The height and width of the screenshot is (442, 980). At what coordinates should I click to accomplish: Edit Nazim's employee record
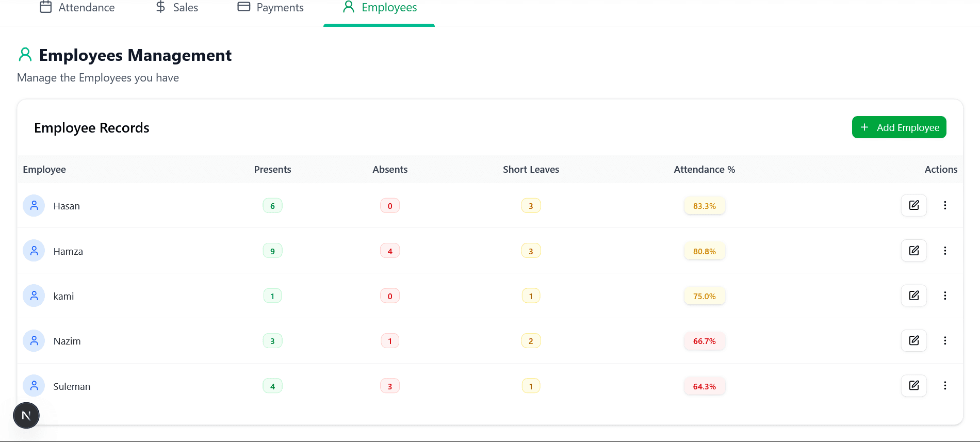(913, 340)
